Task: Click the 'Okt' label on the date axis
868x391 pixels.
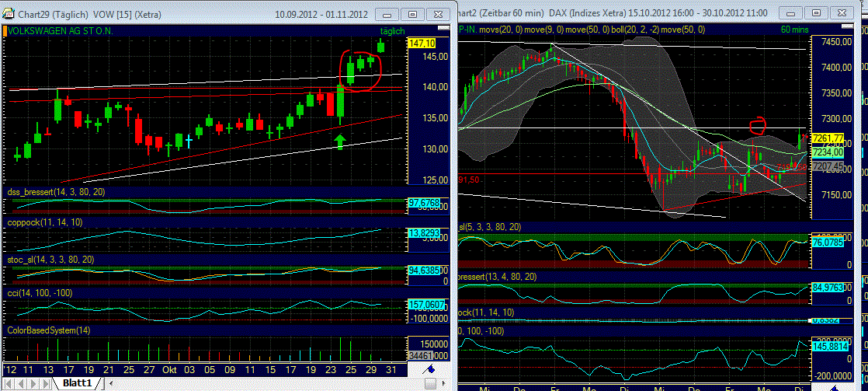Action: coord(168,369)
